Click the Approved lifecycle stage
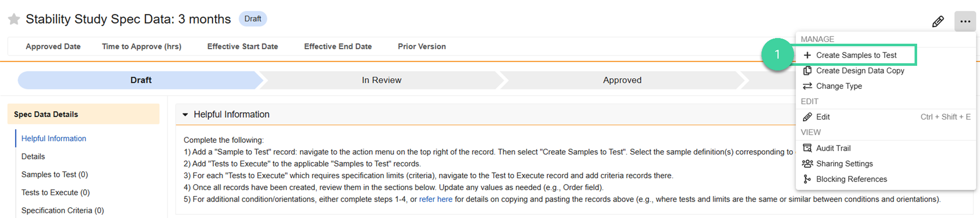The image size is (980, 218). pos(622,80)
